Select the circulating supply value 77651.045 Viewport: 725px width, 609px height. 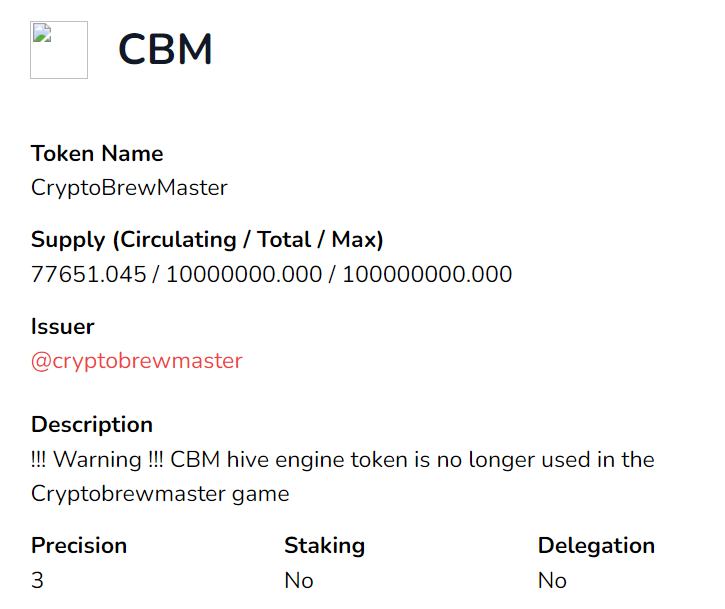[x=89, y=274]
